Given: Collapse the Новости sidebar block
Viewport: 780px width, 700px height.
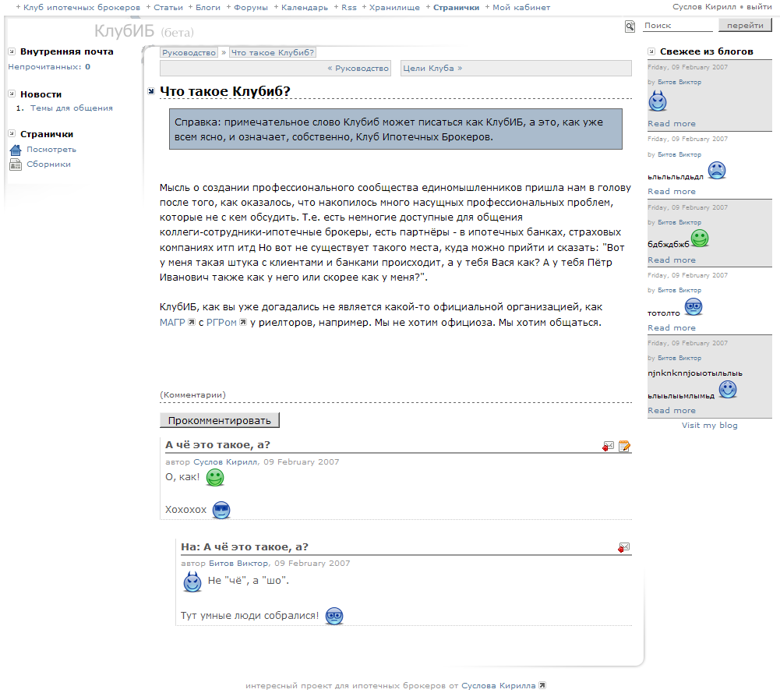Looking at the screenshot, I should pyautogui.click(x=12, y=95).
